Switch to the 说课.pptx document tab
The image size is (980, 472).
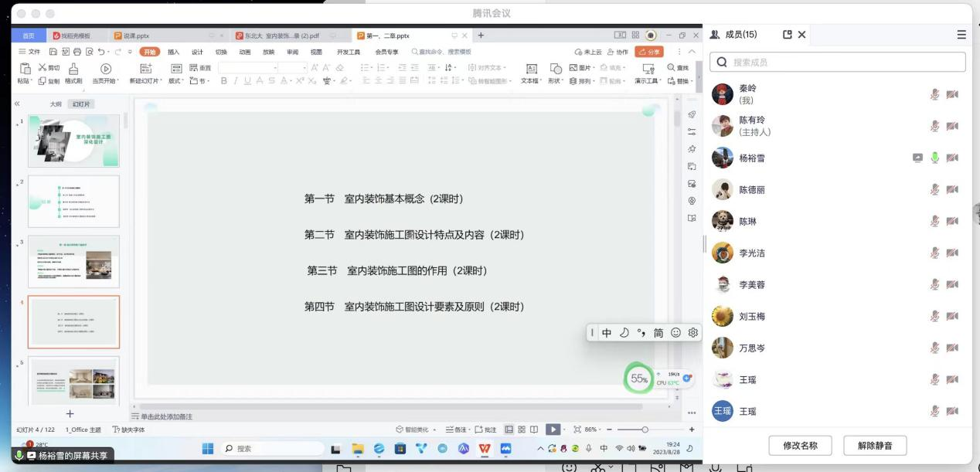point(135,35)
